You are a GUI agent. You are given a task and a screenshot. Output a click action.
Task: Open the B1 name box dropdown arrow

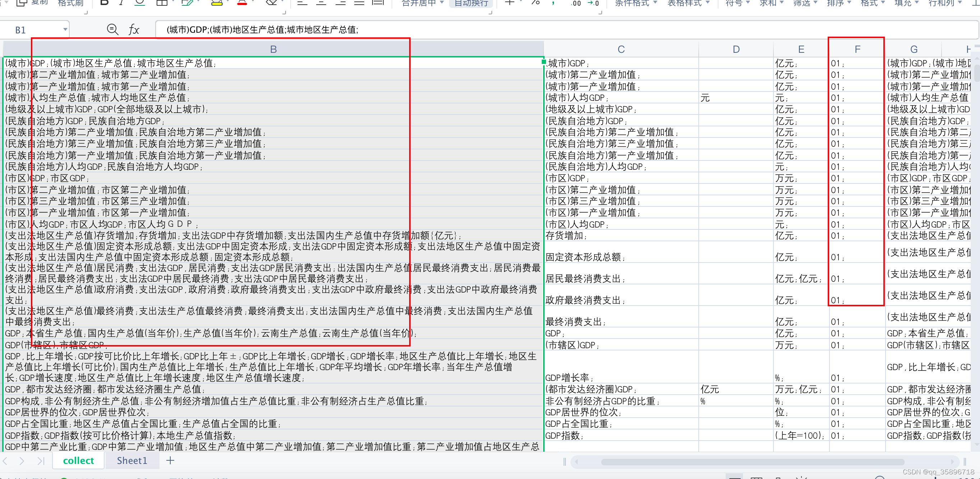pos(65,29)
